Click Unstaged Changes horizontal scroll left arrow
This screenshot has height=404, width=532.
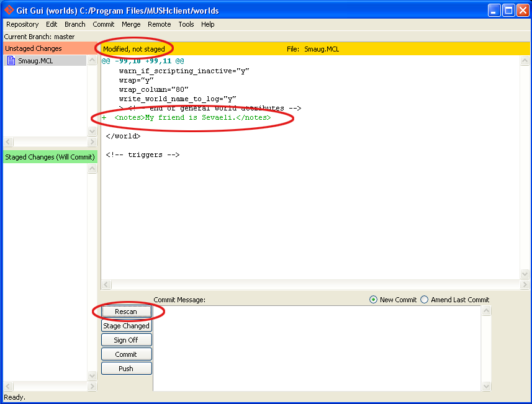[x=9, y=141]
